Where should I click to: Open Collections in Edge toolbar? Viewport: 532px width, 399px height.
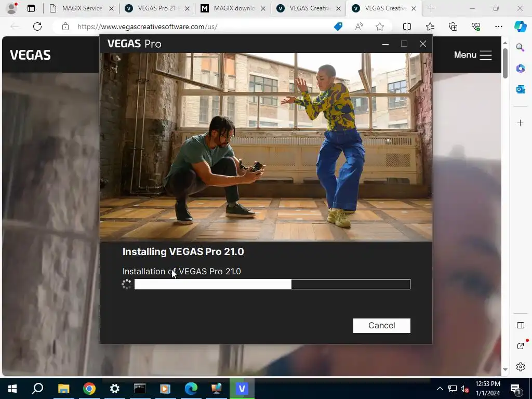[453, 26]
